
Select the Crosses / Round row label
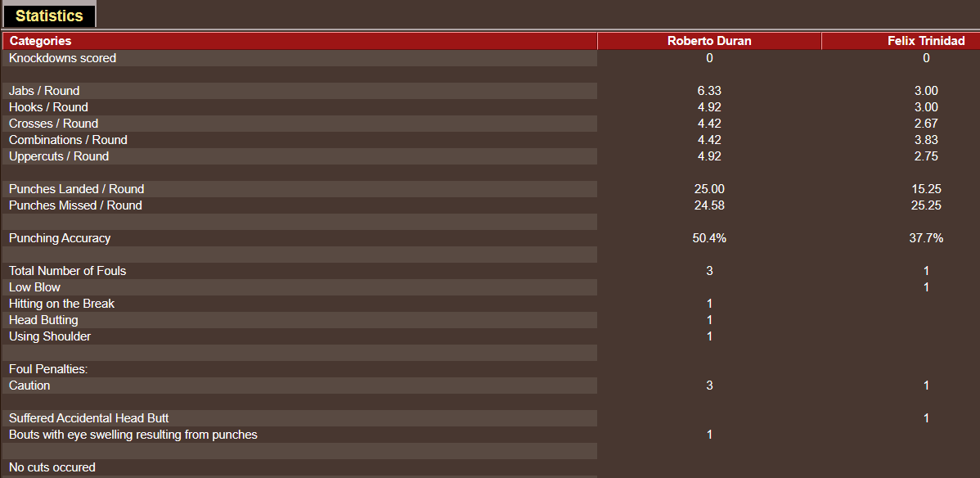tap(53, 124)
